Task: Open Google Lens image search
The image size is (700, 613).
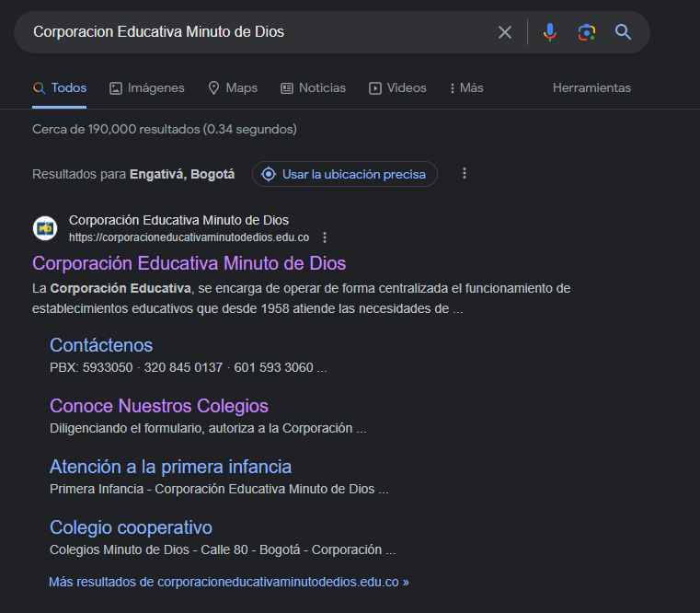Action: tap(586, 32)
